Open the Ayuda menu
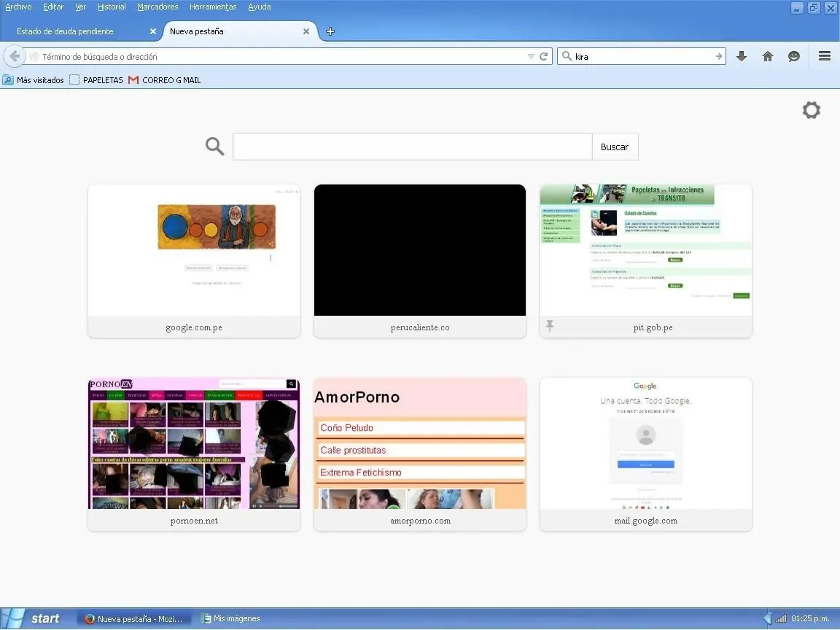 point(260,7)
